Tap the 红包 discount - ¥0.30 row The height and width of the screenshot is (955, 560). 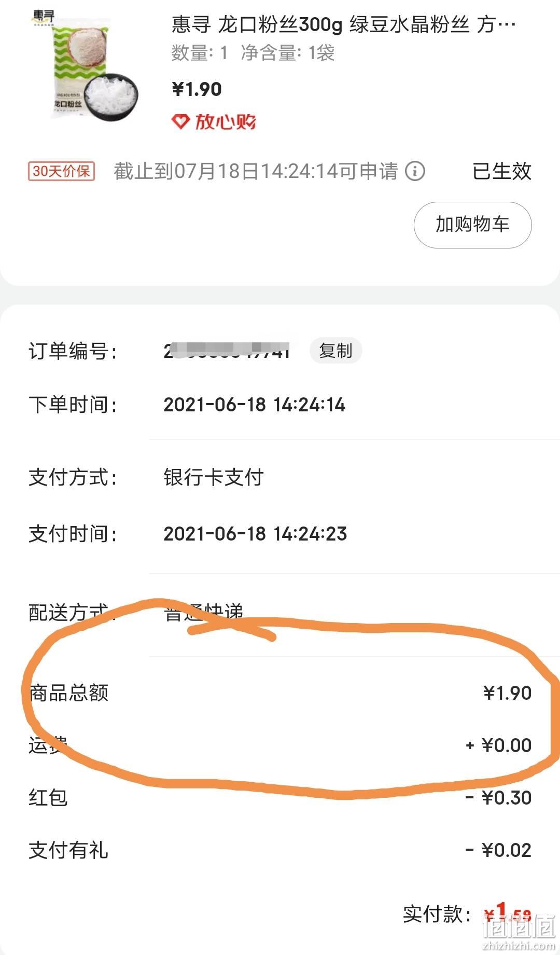point(280,798)
